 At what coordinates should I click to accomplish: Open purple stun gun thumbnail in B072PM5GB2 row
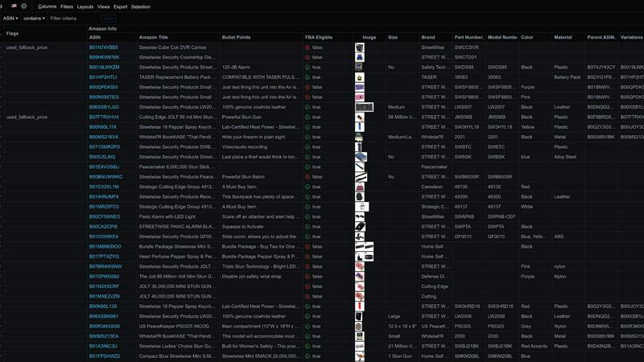point(359,277)
